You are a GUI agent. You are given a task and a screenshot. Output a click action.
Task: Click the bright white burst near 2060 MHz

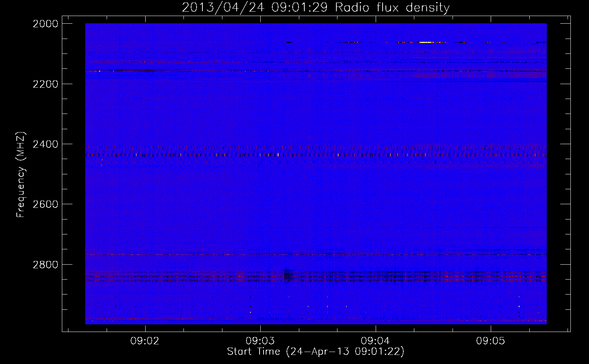[427, 43]
